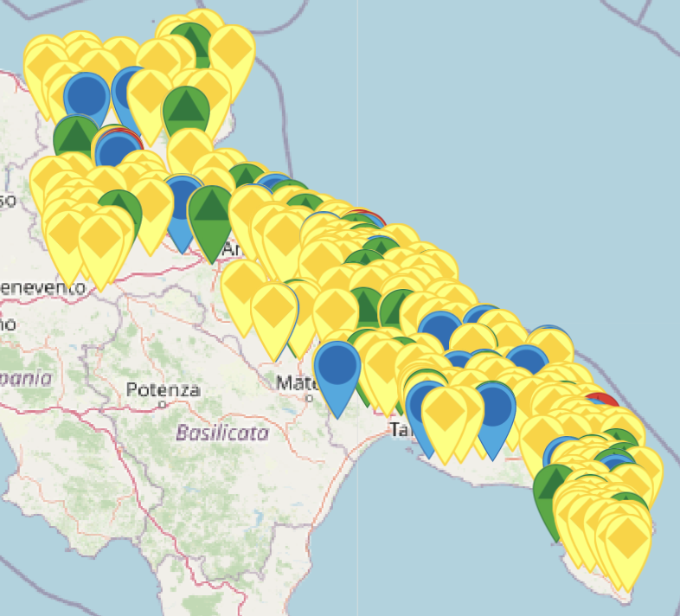Click the yellow diamond marker directly south of Andria

click(244, 286)
